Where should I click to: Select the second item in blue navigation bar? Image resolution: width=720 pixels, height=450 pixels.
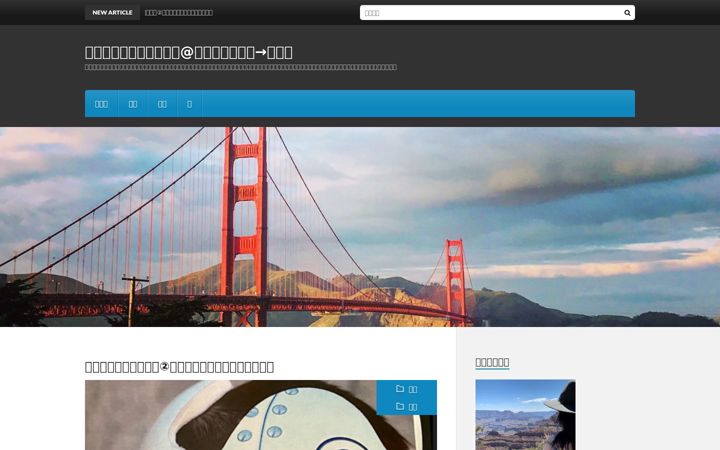pos(133,104)
